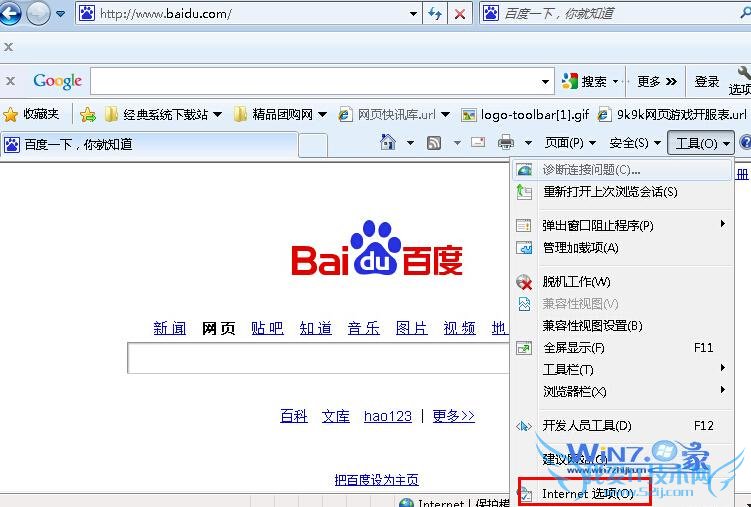Image resolution: width=751 pixels, height=507 pixels.
Task: Click the blank new tab button
Action: [313, 145]
